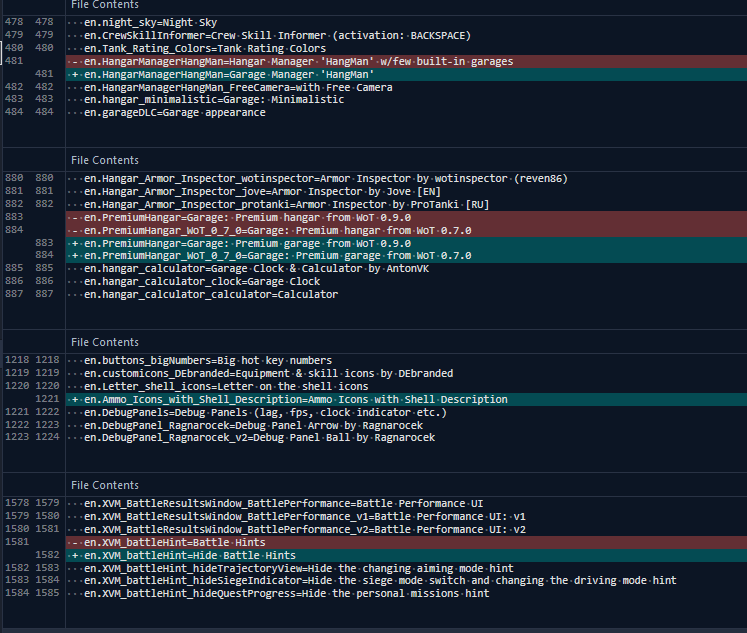The image size is (747, 633).
Task: Select the hideQuestProgress hint line
Action: click(287, 593)
